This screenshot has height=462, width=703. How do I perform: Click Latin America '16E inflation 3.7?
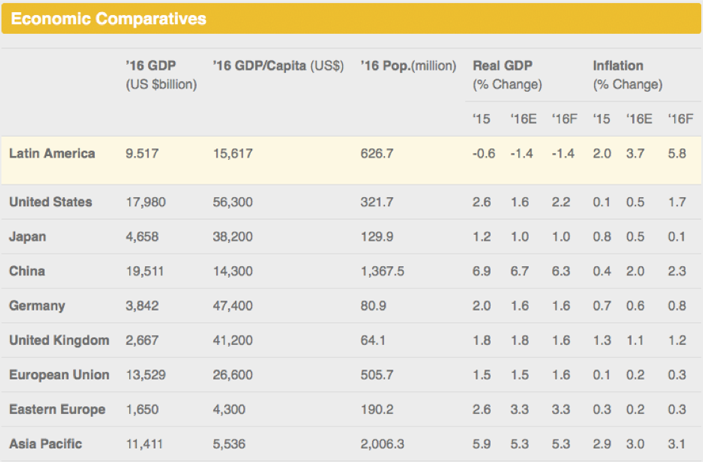click(x=635, y=153)
